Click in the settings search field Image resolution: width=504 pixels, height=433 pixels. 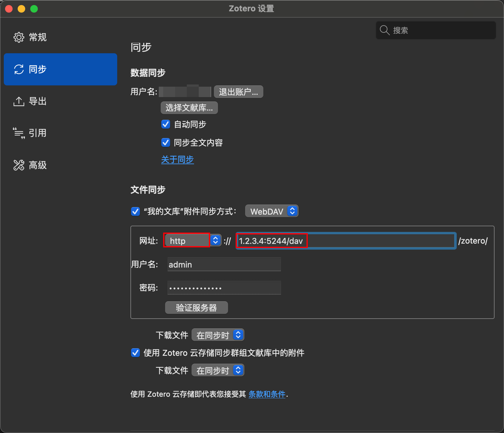point(436,30)
